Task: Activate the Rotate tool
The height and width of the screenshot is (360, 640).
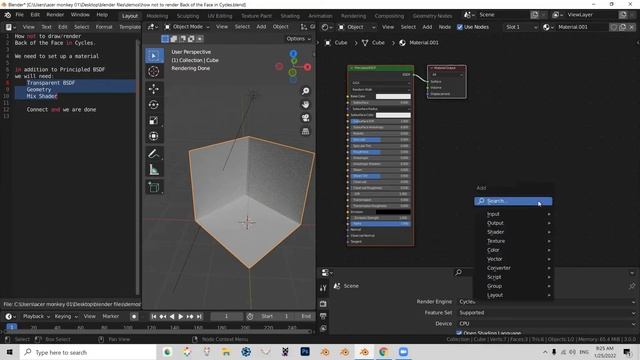Action: tap(154, 105)
